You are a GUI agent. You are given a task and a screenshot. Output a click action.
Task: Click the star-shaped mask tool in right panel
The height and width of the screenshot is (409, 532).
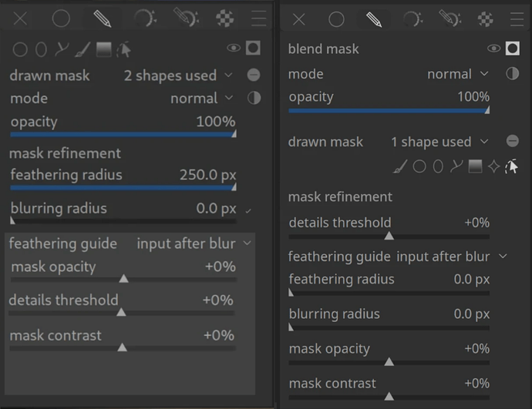(x=493, y=166)
